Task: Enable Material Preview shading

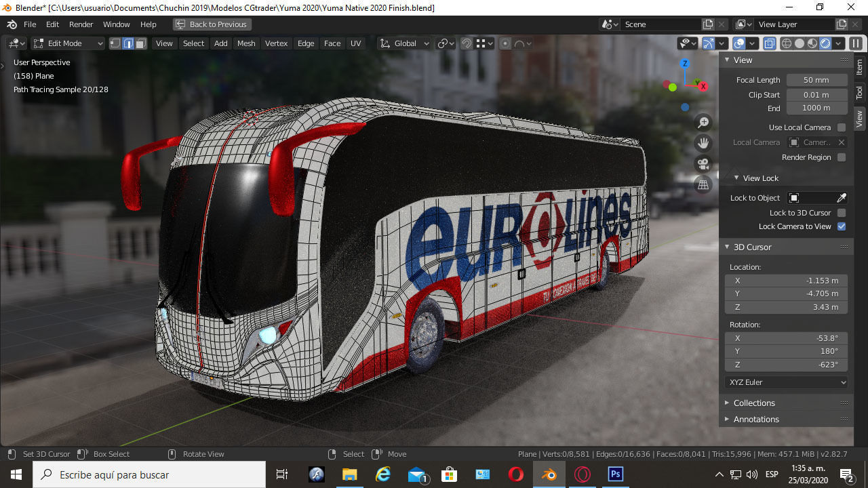Action: (812, 43)
